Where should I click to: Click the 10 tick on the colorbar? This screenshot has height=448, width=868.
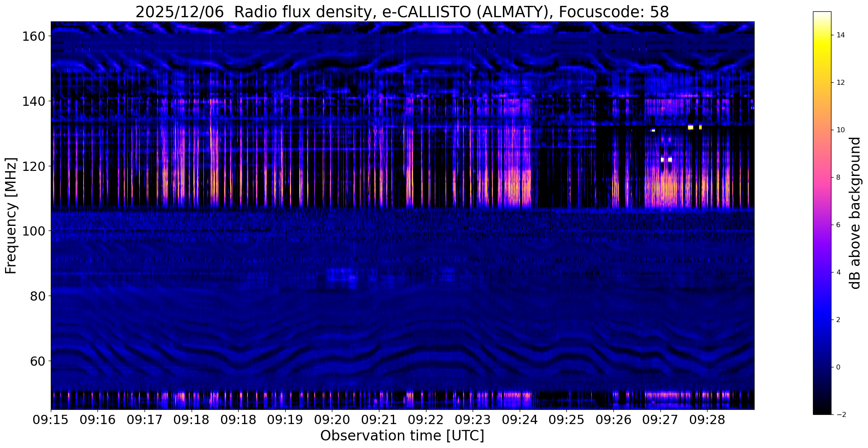click(840, 130)
